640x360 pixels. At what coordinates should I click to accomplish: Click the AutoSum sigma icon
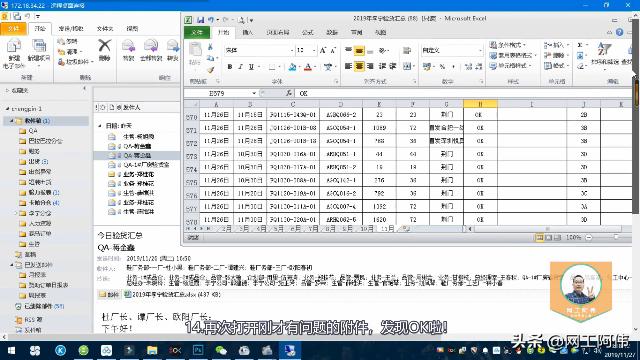[x=580, y=45]
